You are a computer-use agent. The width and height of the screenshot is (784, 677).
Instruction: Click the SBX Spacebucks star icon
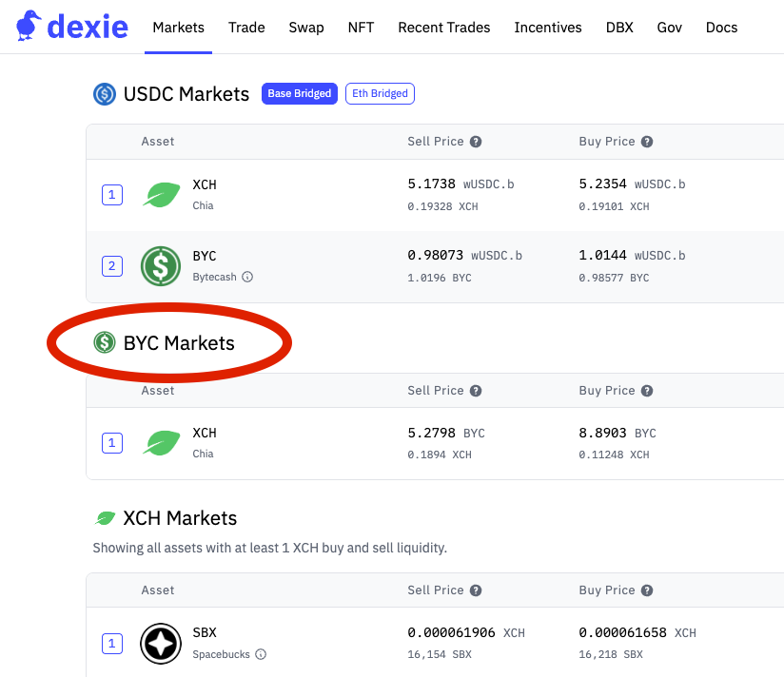point(161,644)
